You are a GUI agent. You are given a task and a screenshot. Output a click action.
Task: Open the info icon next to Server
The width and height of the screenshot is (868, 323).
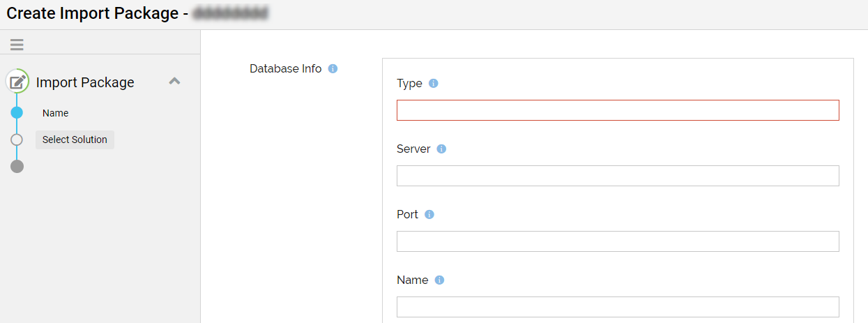click(441, 149)
